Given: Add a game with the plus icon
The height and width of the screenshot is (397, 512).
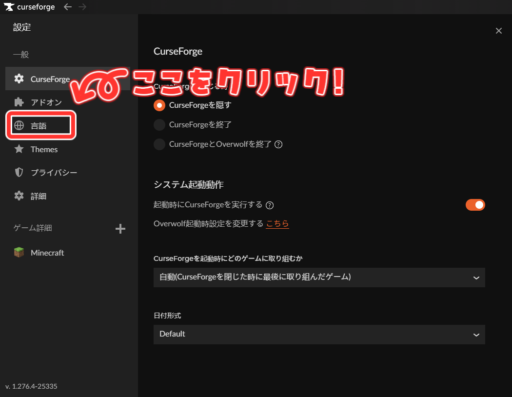Looking at the screenshot, I should 120,229.
